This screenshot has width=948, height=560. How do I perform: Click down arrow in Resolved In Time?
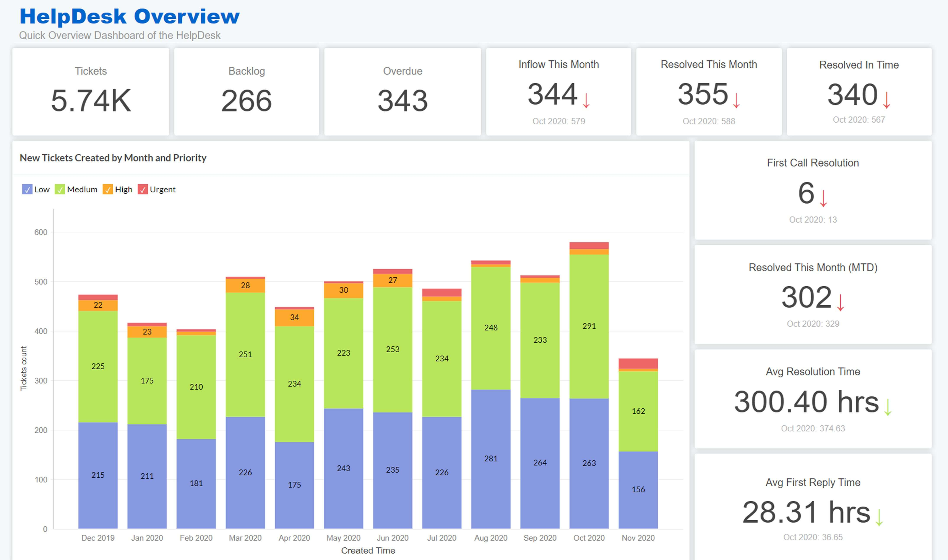pyautogui.click(x=886, y=100)
